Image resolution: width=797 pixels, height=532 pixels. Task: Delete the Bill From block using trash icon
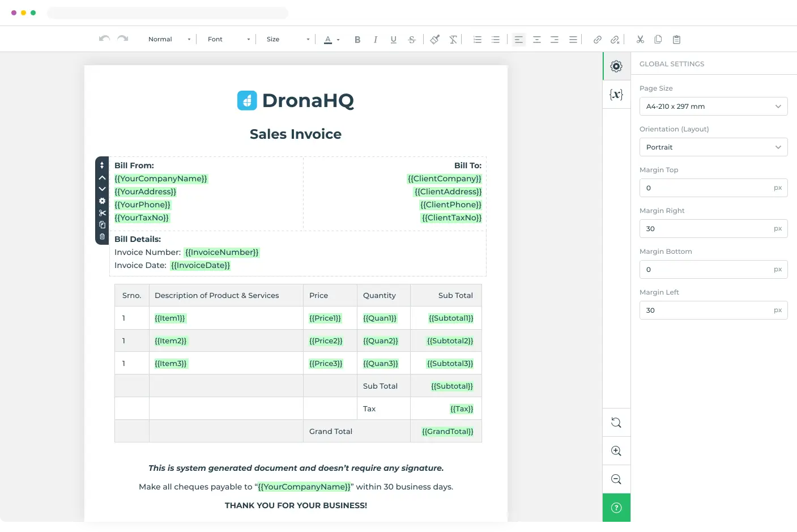pyautogui.click(x=102, y=237)
